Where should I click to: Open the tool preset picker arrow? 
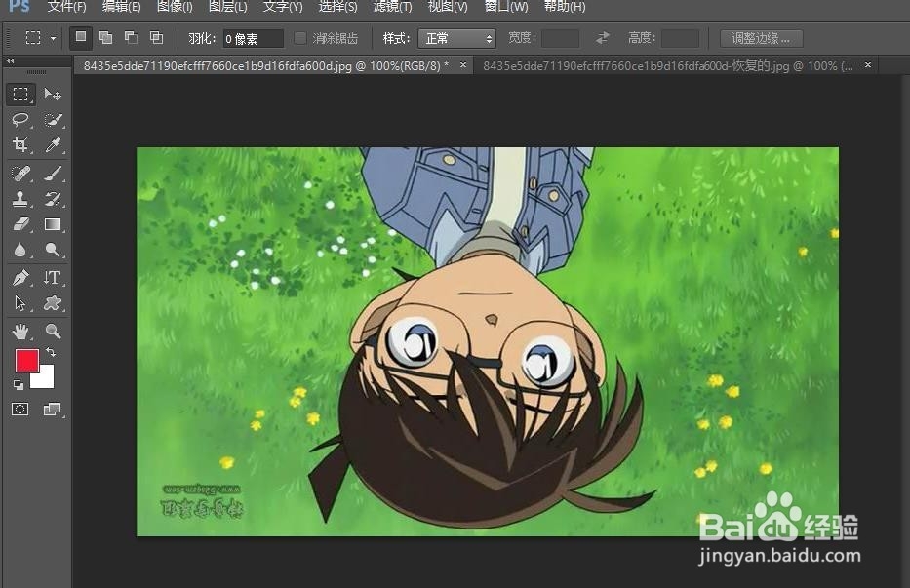[53, 38]
